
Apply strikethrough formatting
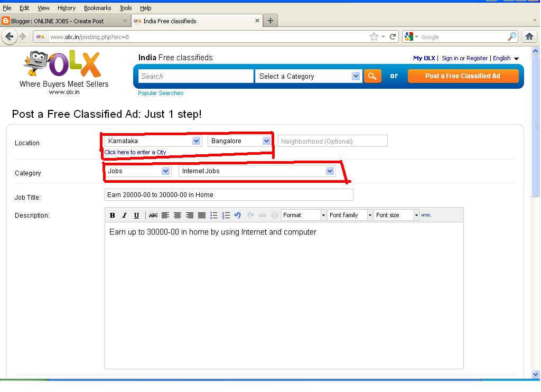click(x=152, y=215)
